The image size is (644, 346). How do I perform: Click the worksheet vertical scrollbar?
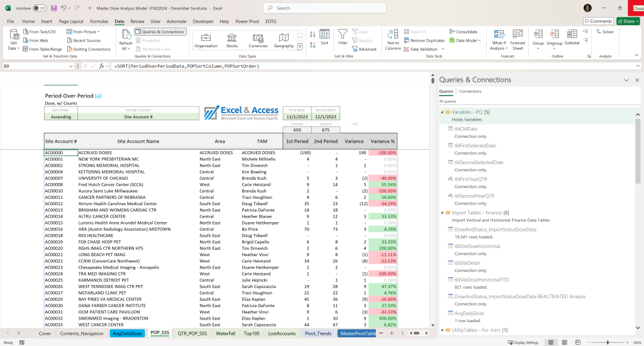click(x=433, y=80)
